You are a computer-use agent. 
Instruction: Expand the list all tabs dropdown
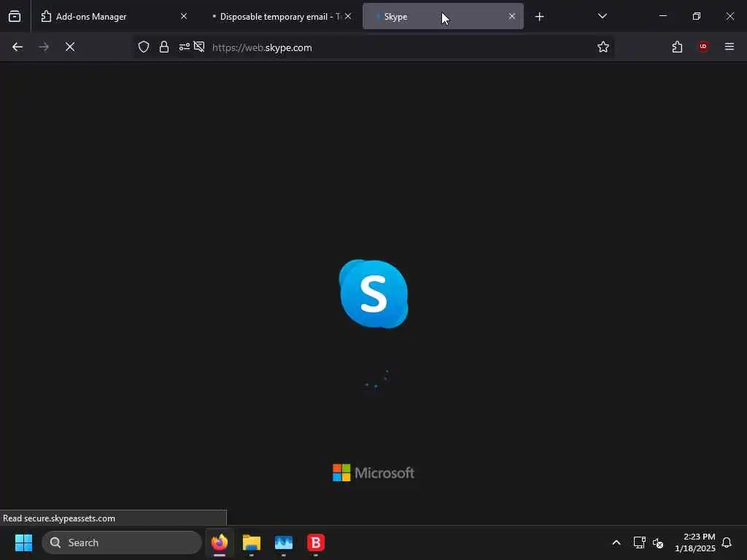(x=602, y=16)
